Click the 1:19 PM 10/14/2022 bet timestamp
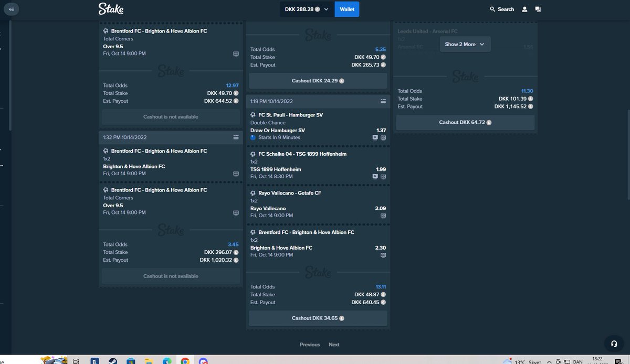Viewport: 630px width, 364px height. (x=272, y=101)
